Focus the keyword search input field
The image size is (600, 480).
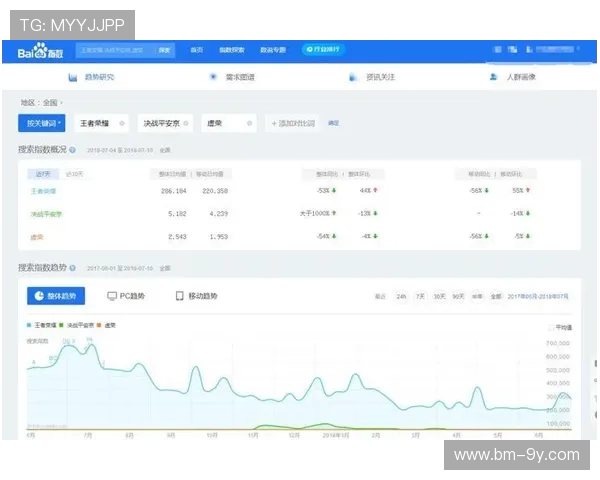[115, 50]
